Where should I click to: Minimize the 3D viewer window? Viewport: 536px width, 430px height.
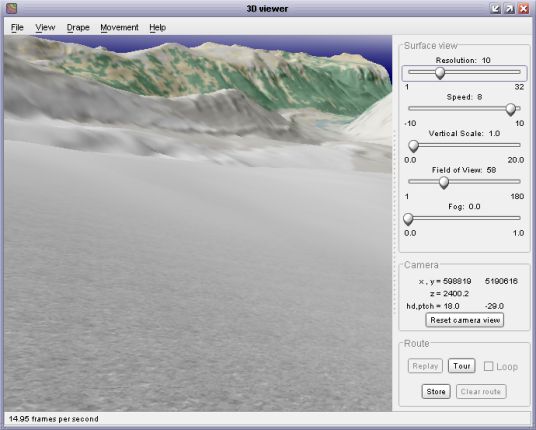[495, 9]
